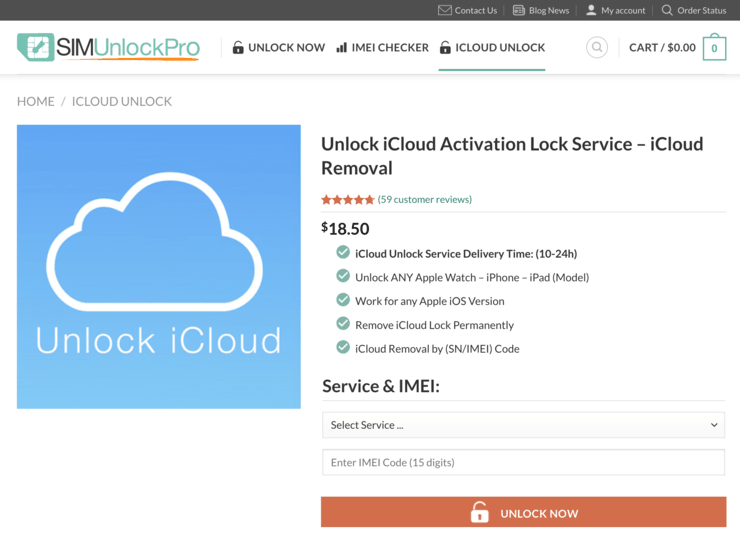Click the My account person icon
This screenshot has height=543, width=740.
[591, 10]
